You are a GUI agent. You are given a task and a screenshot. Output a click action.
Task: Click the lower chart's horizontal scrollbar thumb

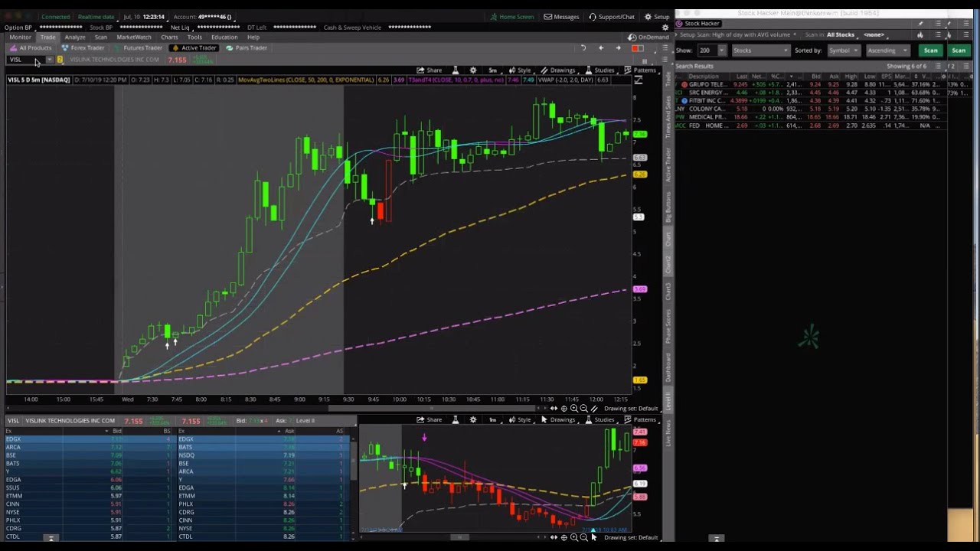click(459, 537)
